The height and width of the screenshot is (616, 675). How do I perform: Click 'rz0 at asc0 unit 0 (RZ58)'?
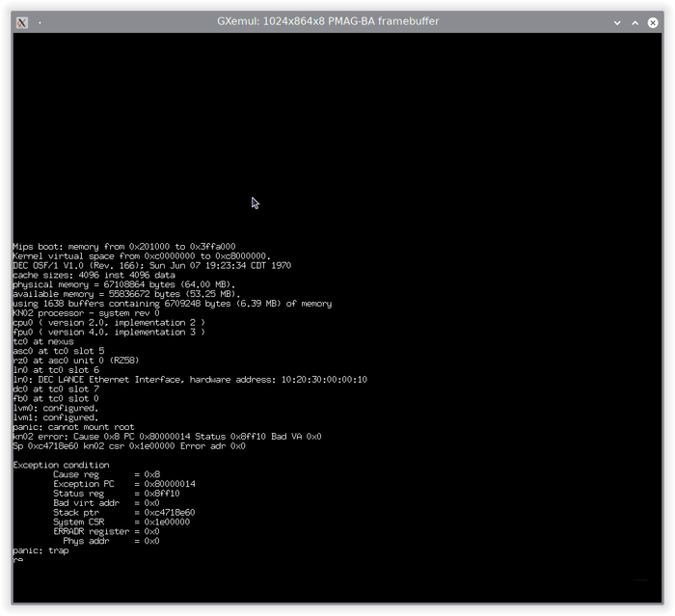click(76, 361)
